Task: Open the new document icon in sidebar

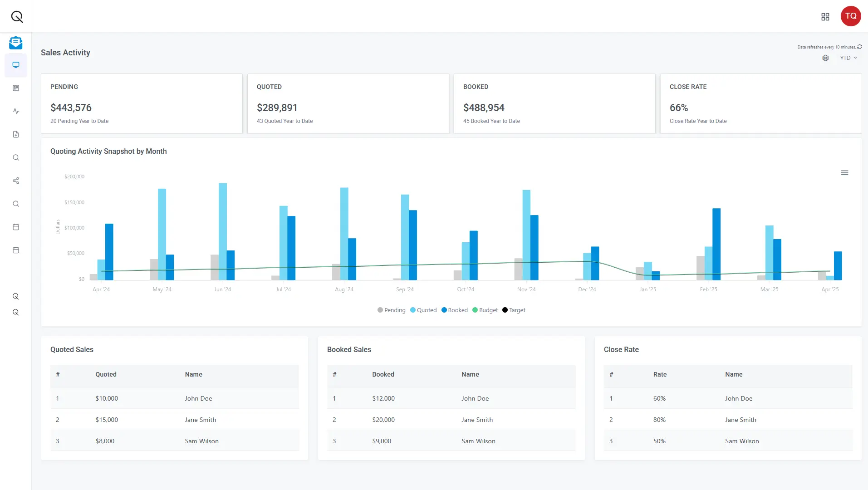Action: (16, 134)
